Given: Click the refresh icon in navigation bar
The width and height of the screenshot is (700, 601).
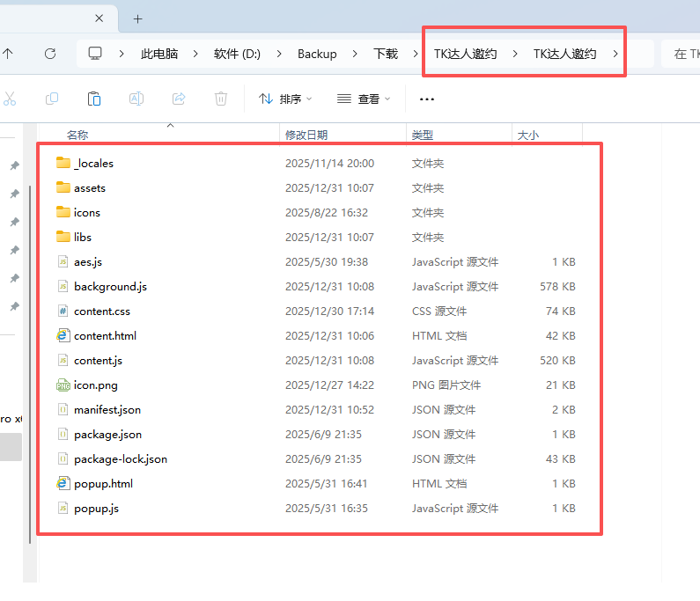Looking at the screenshot, I should point(50,54).
